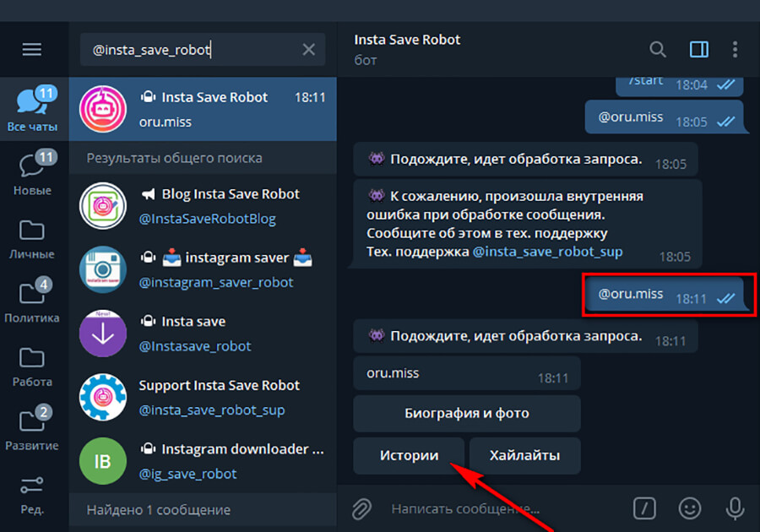Viewport: 760px width, 532px height.
Task: Open the 'Политика' chat folder
Action: (33, 302)
